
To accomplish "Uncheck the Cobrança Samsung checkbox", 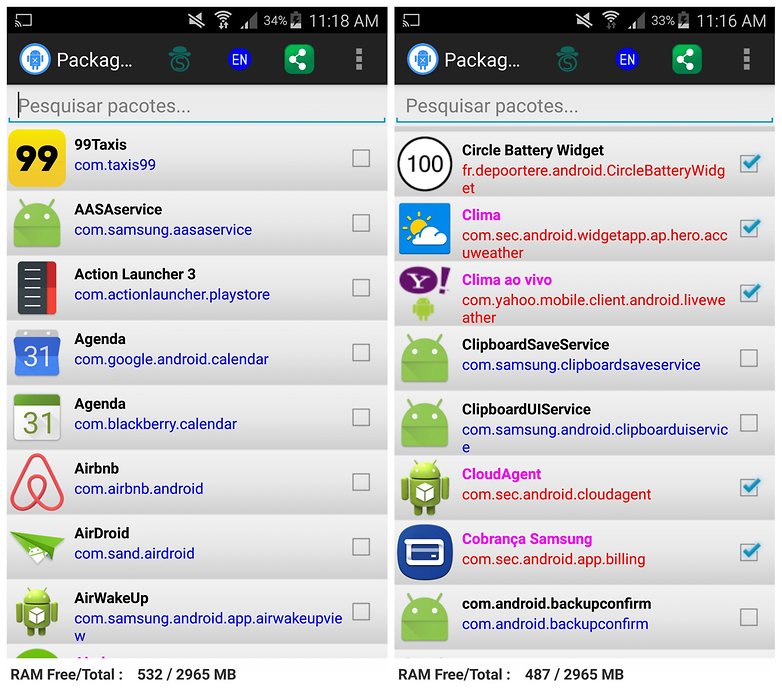I will coord(750,552).
